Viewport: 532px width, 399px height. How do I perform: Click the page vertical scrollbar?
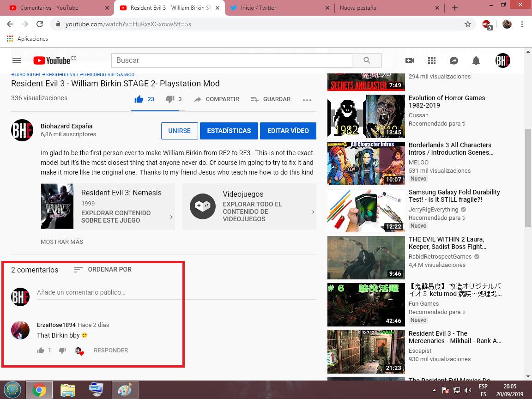pyautogui.click(x=528, y=178)
